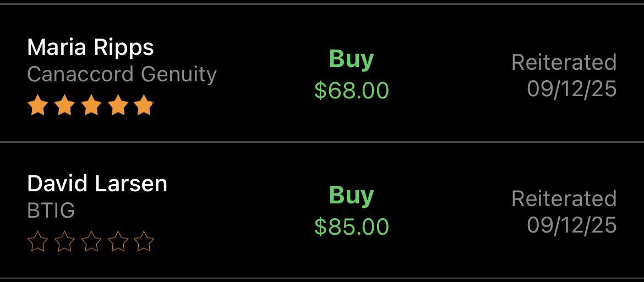Click David Larsen's fourth empty star
This screenshot has height=282, width=644.
pyautogui.click(x=117, y=241)
